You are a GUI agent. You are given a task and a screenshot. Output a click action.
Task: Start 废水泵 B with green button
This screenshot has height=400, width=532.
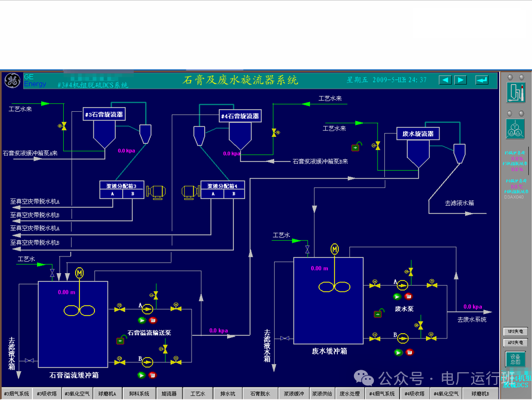398,352
